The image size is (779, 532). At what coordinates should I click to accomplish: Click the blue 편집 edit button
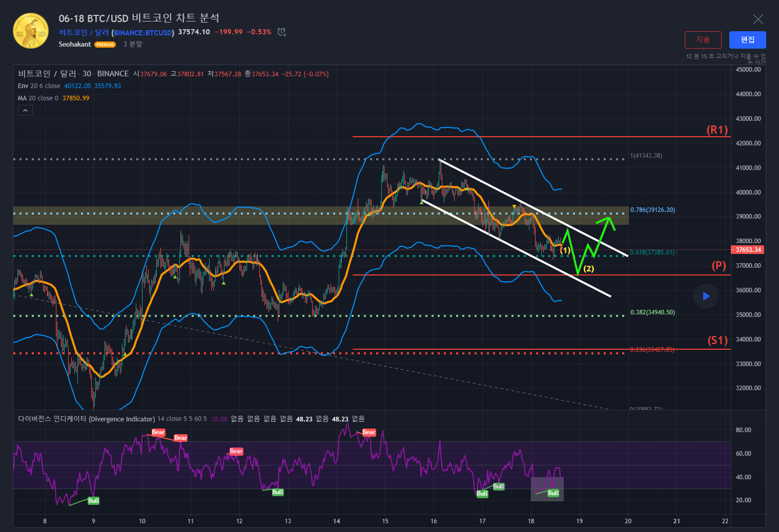[747, 40]
